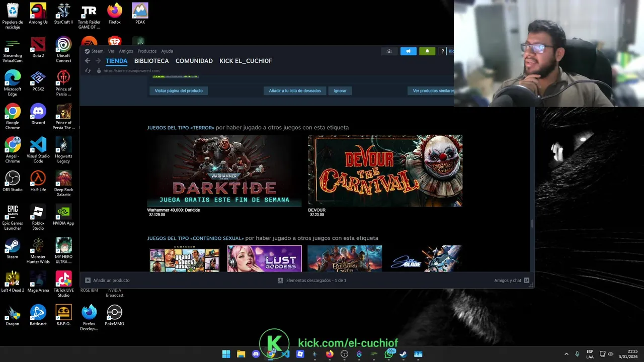Open Among Us desktop shortcut
The width and height of the screenshot is (644, 362).
click(38, 14)
